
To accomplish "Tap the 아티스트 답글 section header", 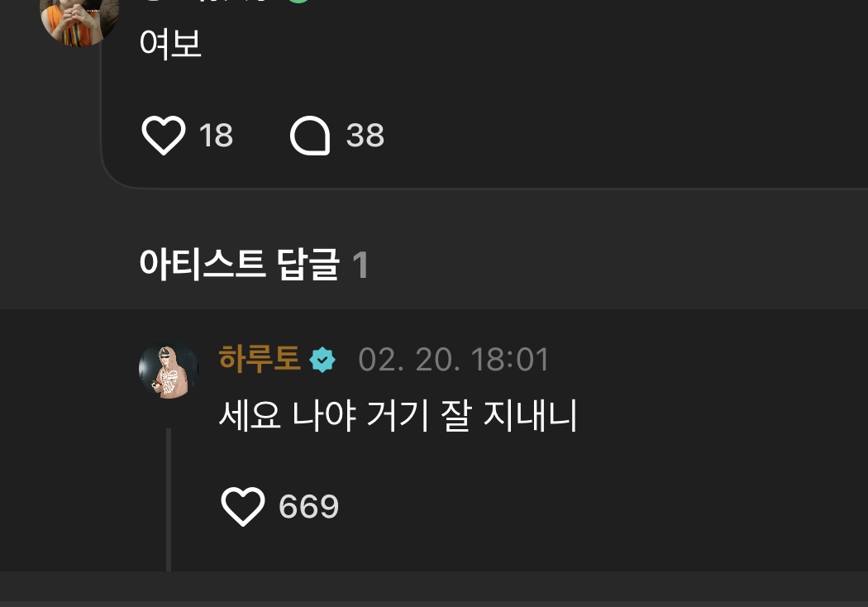I will pos(239,264).
